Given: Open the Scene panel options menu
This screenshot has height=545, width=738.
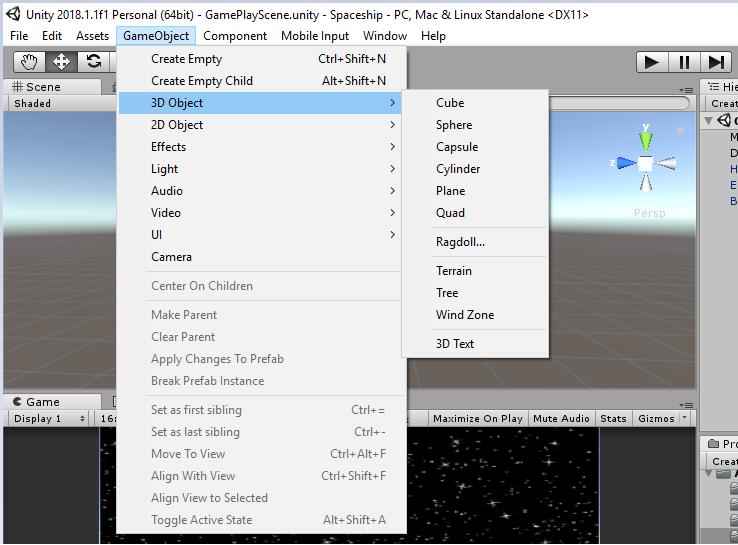Looking at the screenshot, I should 687,89.
